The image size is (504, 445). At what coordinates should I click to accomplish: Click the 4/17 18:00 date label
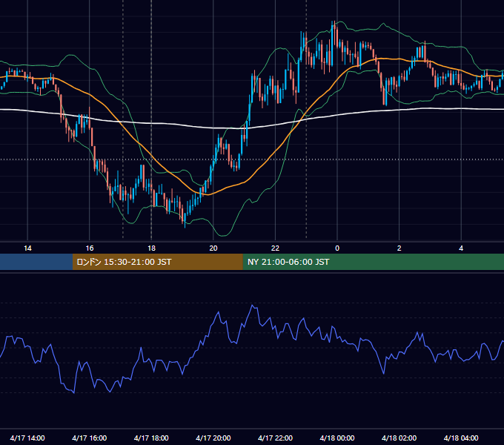tap(151, 438)
